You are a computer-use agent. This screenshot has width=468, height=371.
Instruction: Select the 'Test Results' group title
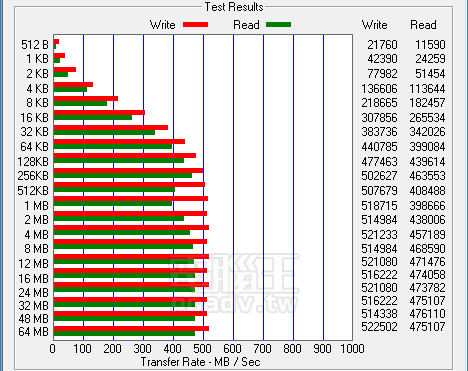[234, 7]
